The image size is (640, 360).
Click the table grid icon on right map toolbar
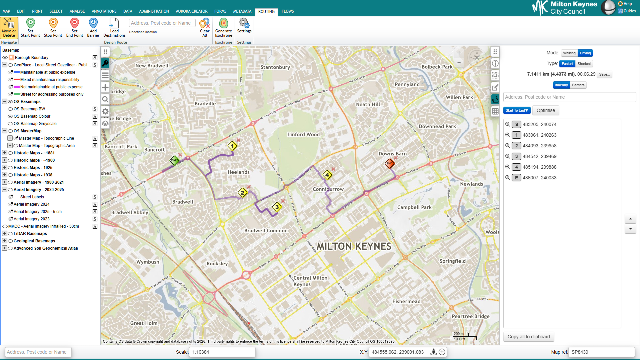click(x=495, y=111)
